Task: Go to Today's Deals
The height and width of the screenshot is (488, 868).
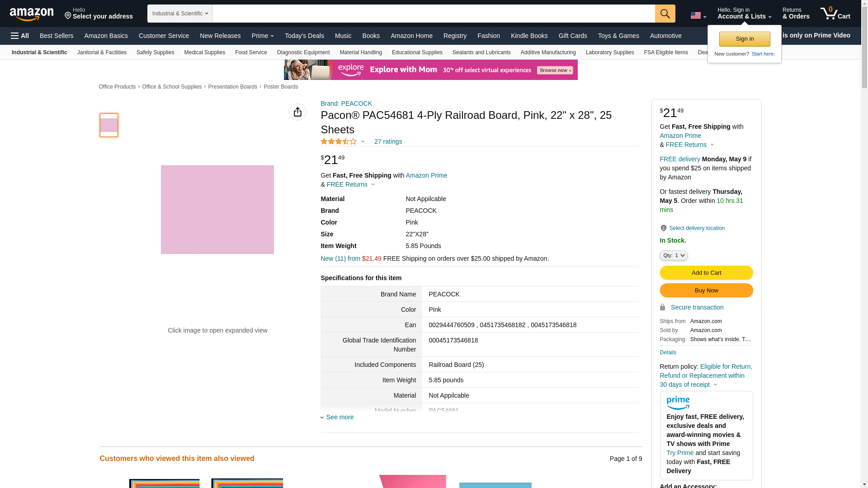Action: (304, 36)
